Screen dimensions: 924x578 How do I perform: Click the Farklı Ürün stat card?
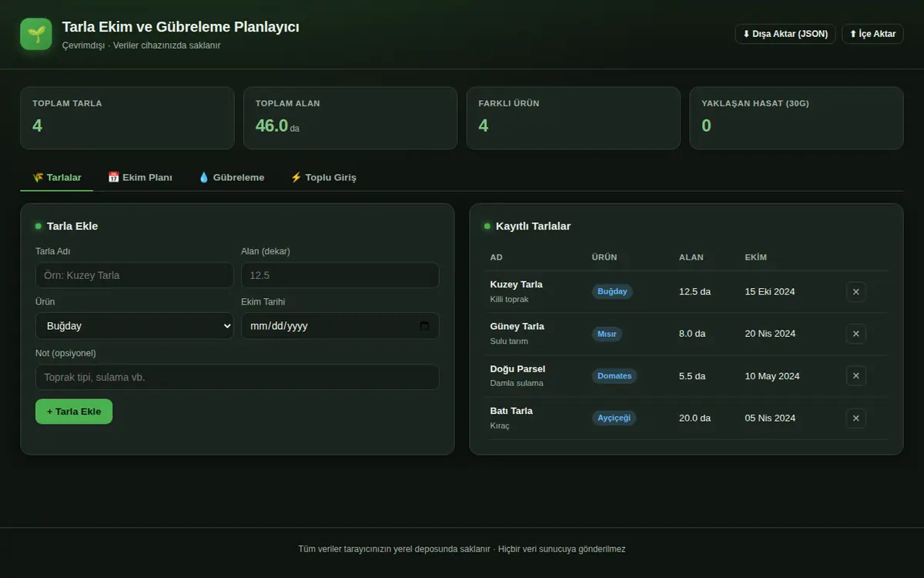[574, 118]
